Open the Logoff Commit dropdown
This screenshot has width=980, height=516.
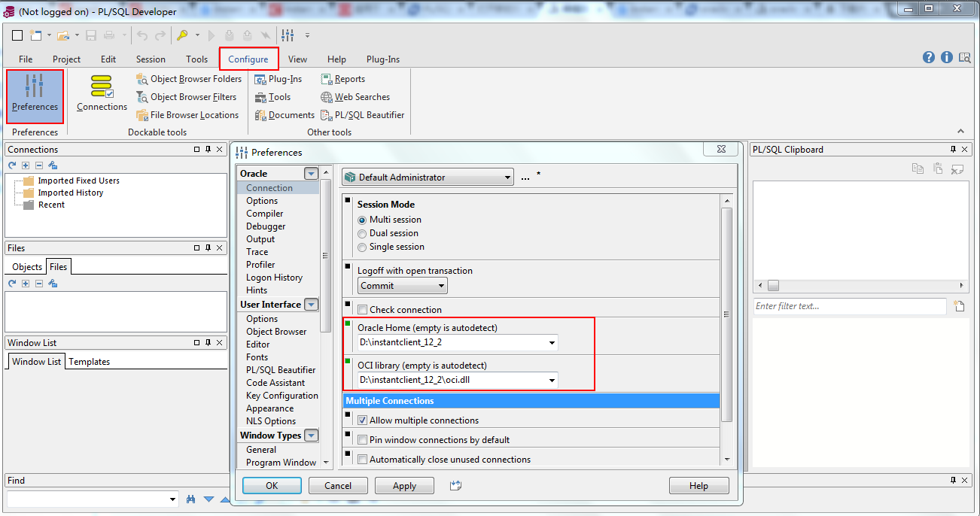(x=403, y=286)
